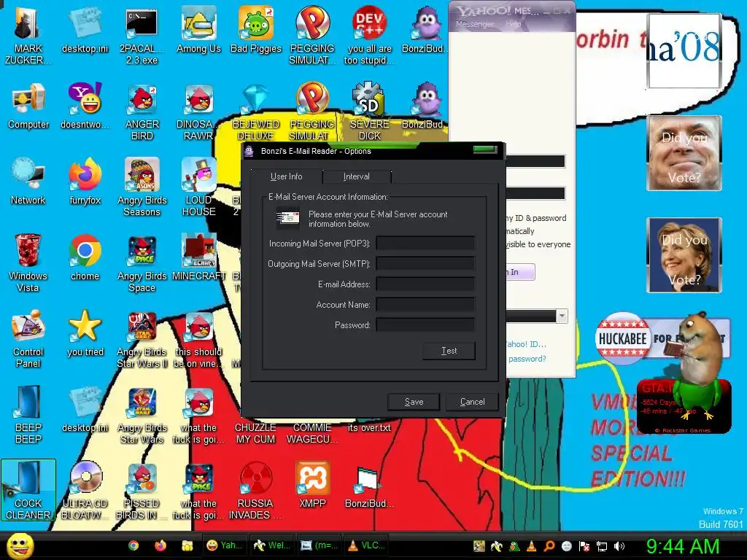Click the orange magnifier tray icon
Image resolution: width=747 pixels, height=560 pixels.
click(x=549, y=546)
